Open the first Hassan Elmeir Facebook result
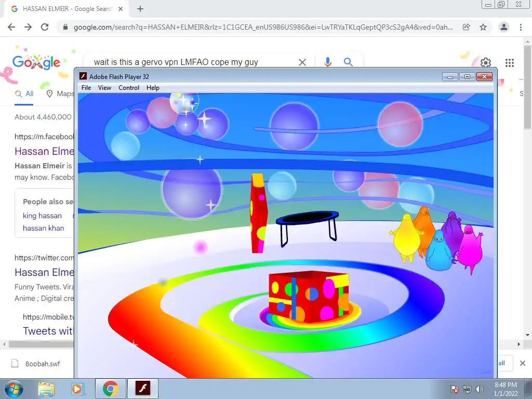 (44, 151)
